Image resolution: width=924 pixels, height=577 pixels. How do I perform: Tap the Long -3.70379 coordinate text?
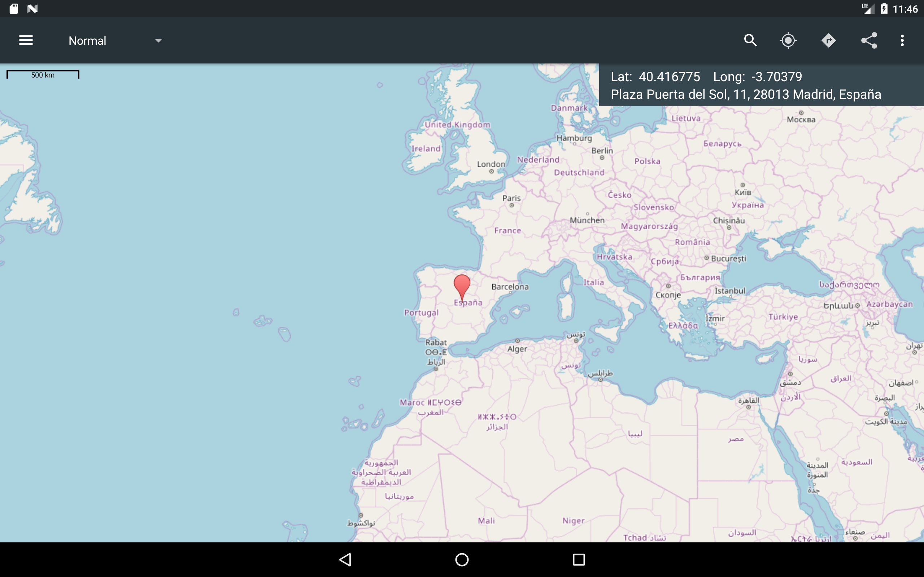[758, 77]
